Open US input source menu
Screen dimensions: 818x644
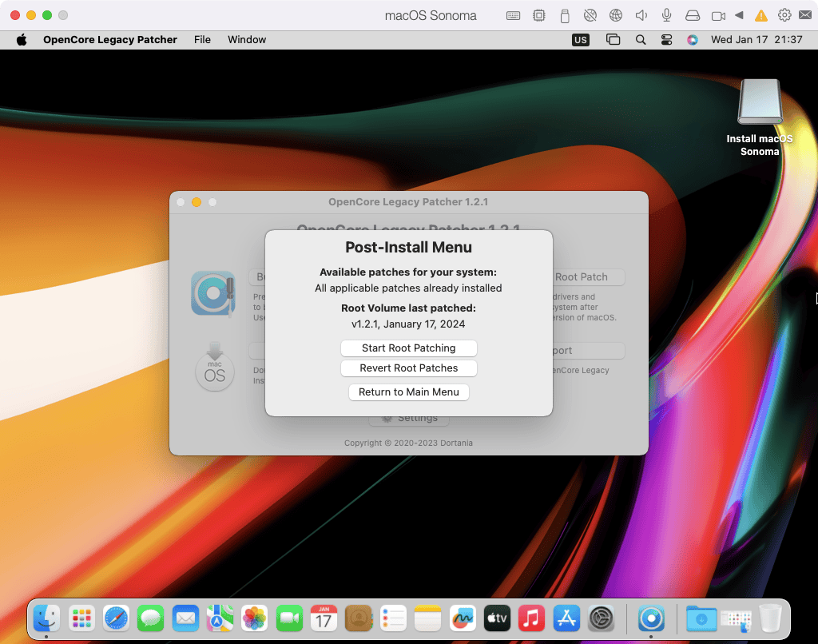pyautogui.click(x=581, y=39)
